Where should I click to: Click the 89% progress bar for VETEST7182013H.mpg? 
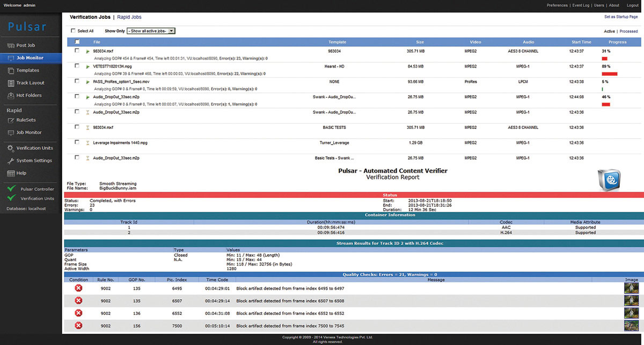click(610, 74)
